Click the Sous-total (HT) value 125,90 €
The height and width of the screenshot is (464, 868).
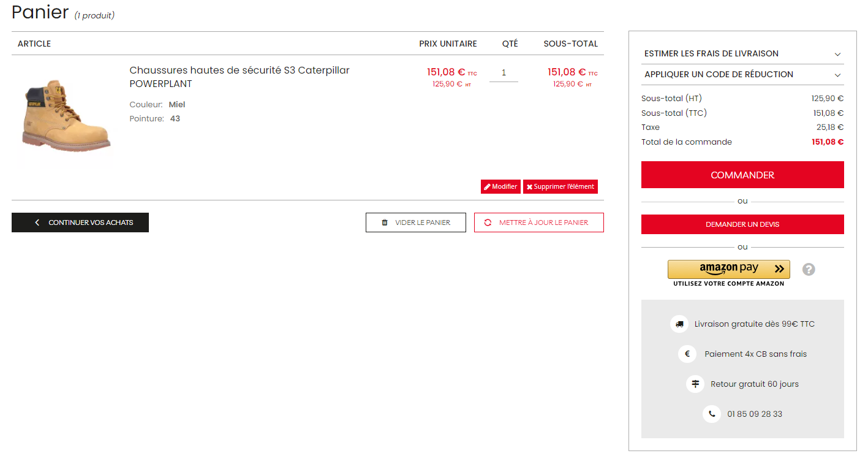tap(828, 98)
